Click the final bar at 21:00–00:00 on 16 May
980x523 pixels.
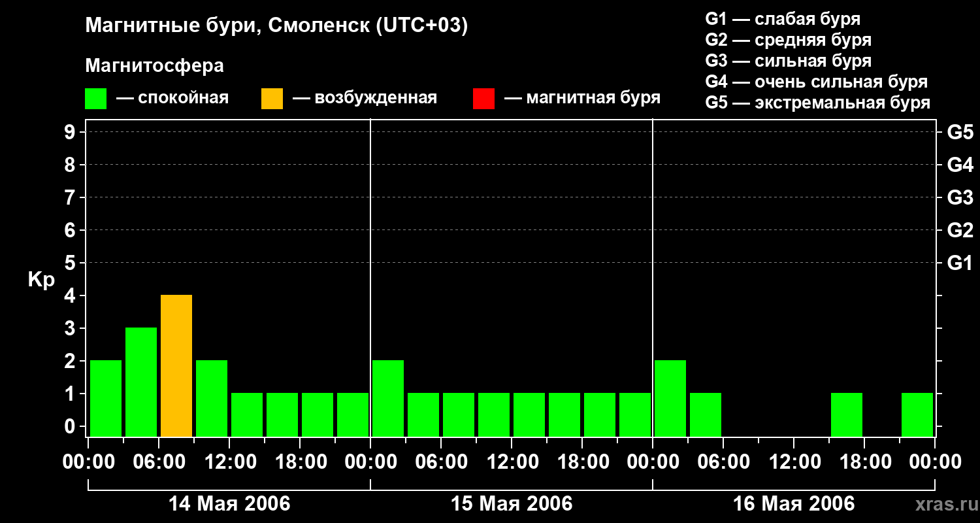917,414
